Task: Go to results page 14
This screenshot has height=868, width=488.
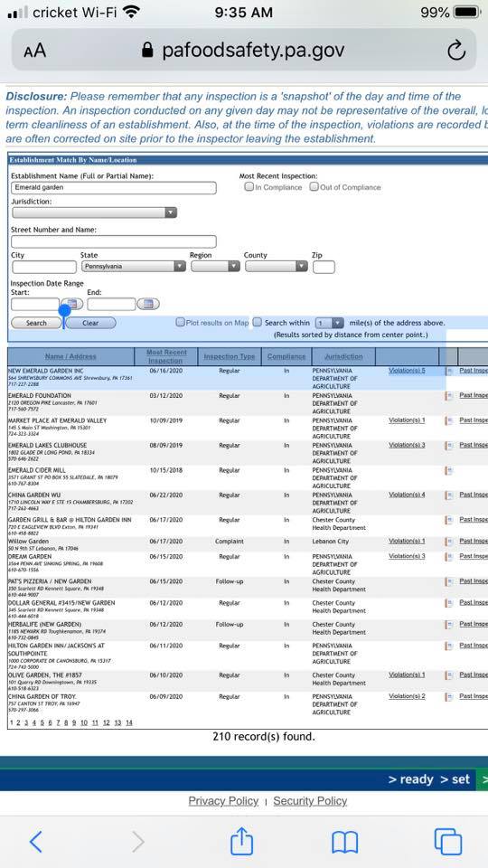Action: tap(129, 722)
